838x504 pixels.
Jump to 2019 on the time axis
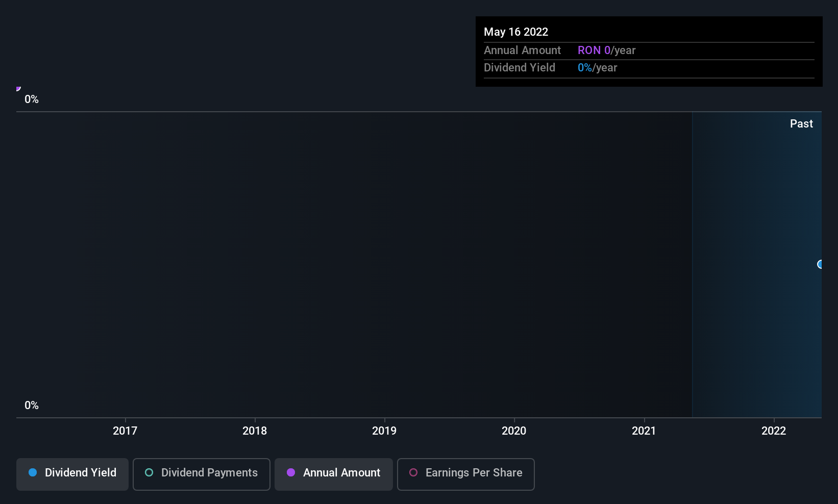click(x=384, y=431)
